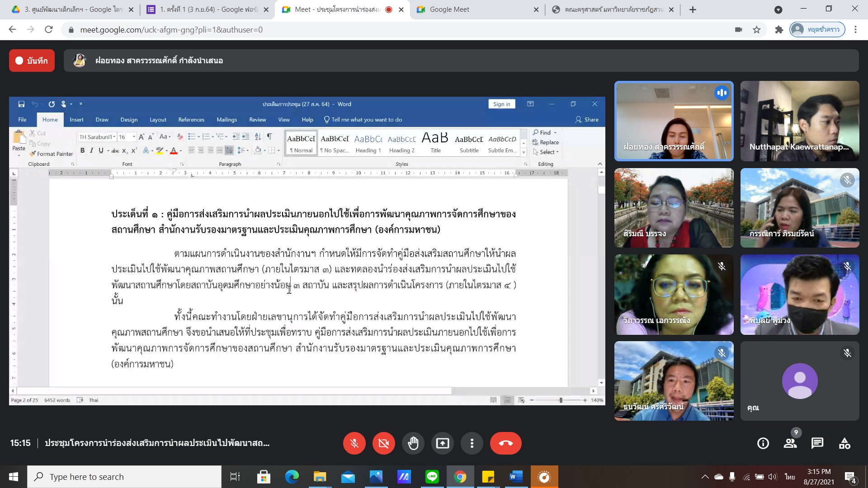Screen dimensions: 868x488
Task: Click the red recording indicator button
Action: coord(32,61)
